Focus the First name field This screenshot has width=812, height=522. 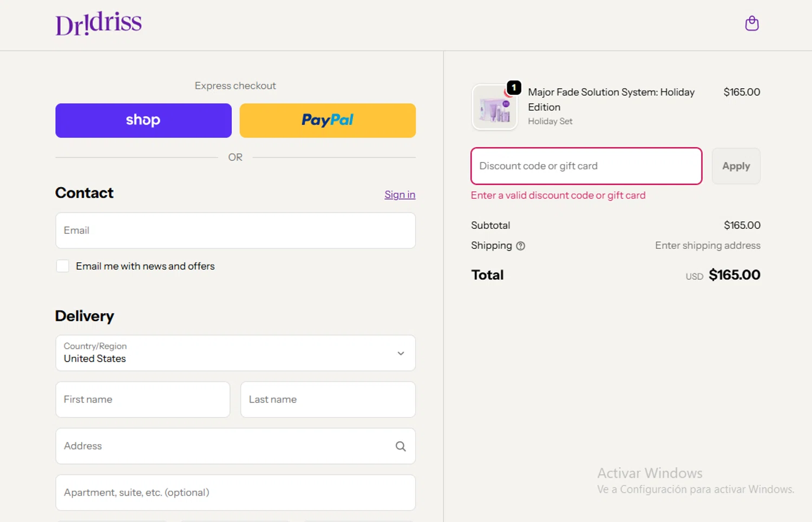tap(143, 400)
